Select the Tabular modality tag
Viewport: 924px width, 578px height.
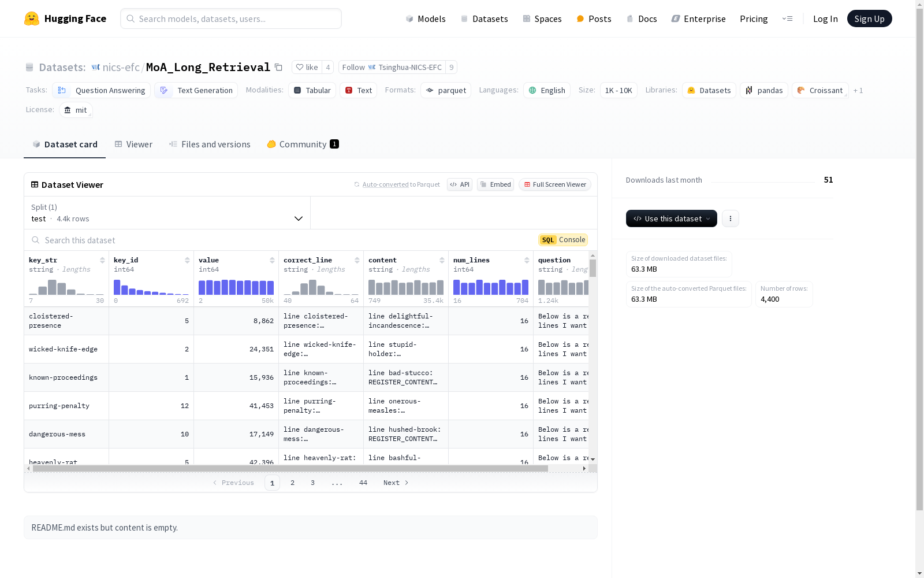tap(312, 90)
